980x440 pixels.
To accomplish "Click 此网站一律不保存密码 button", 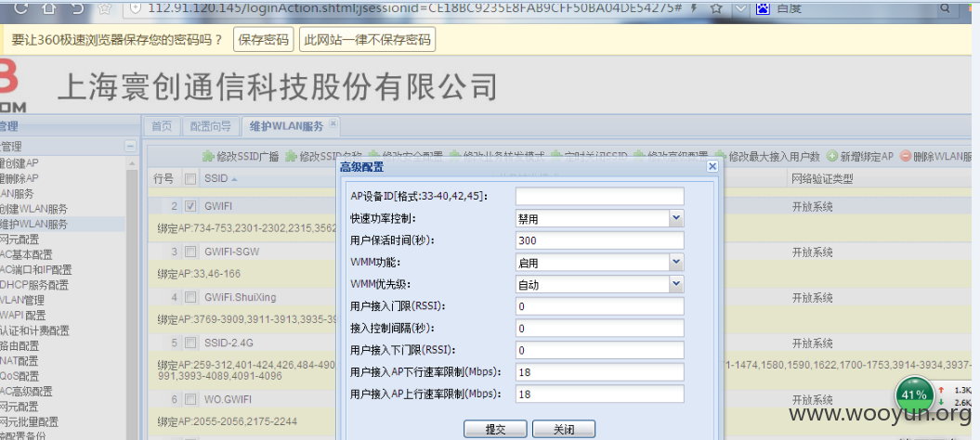I will (368, 40).
